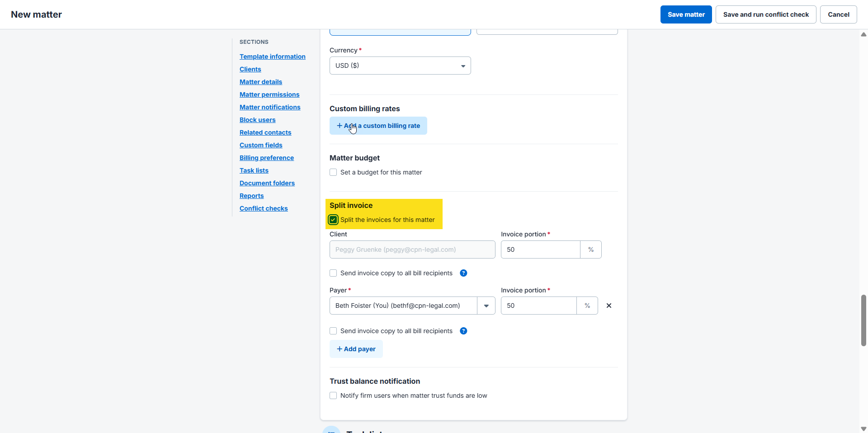This screenshot has height=433, width=868.
Task: Jump to the Billing preference section
Action: (x=266, y=158)
